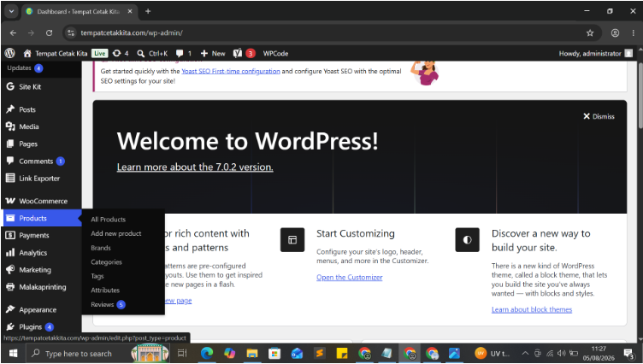
Task: Open the Chrome profile icon
Action: [x=615, y=32]
